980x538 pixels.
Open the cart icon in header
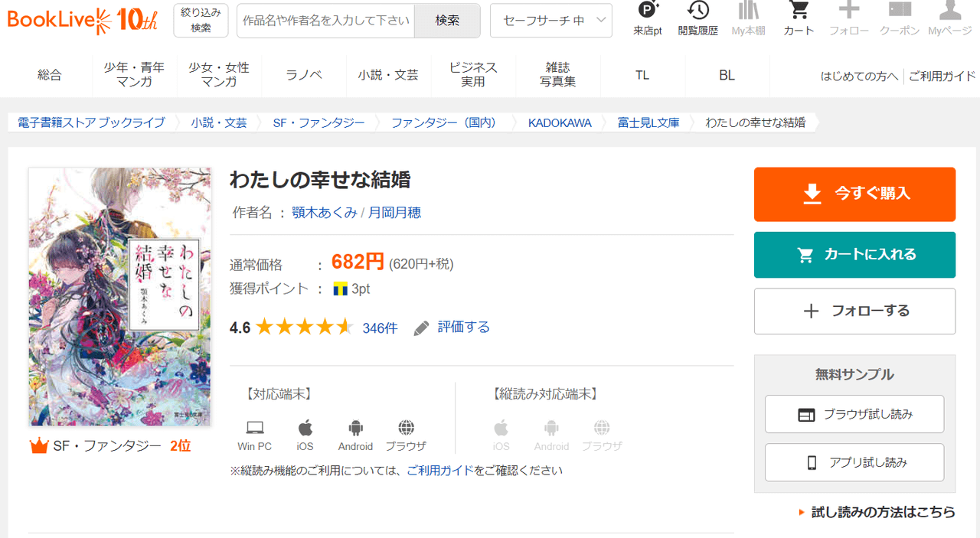click(x=799, y=11)
